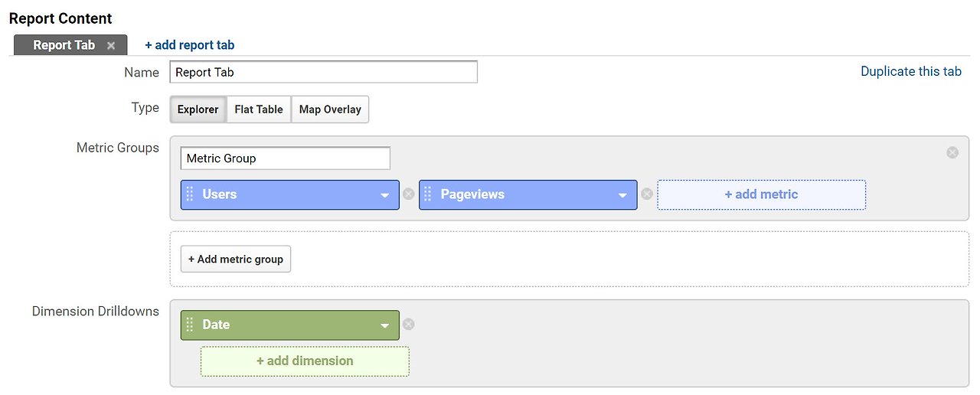Click Duplicate this tab link

coord(910,71)
